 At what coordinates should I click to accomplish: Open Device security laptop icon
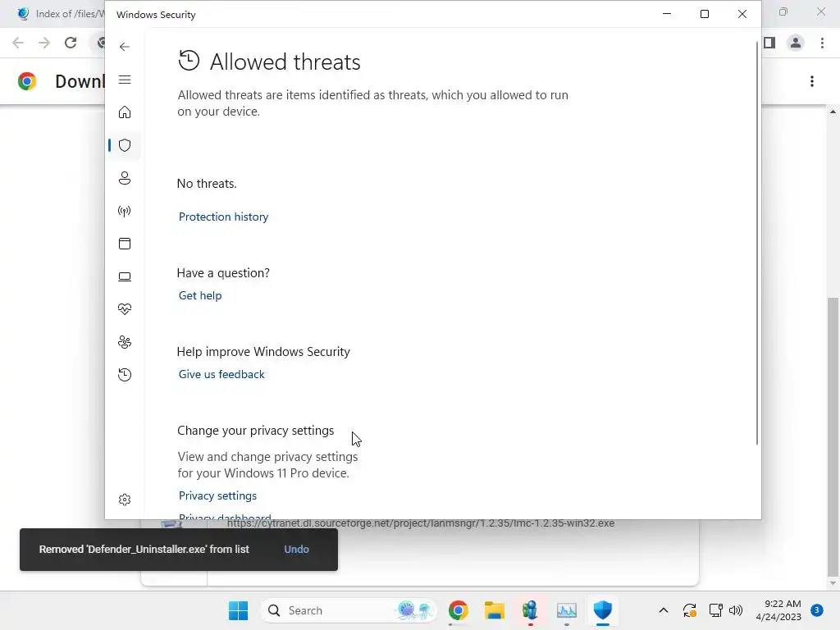pos(125,276)
